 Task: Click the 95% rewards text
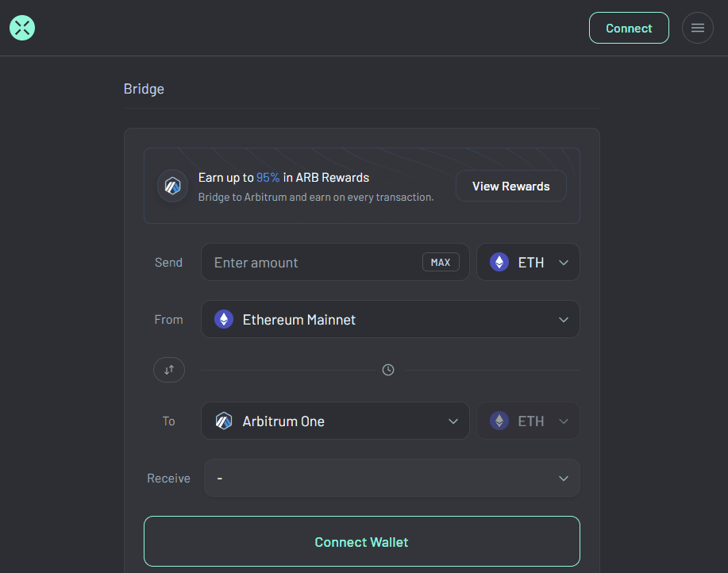pyautogui.click(x=268, y=178)
